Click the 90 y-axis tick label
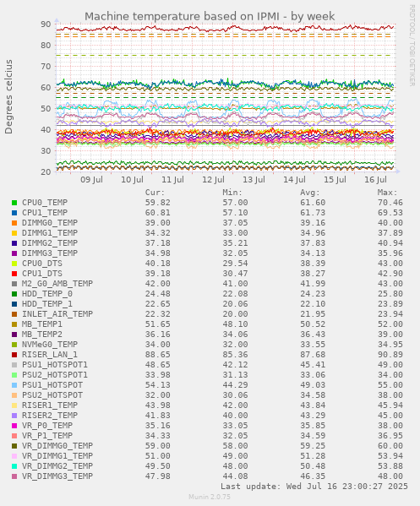This screenshot has height=506, width=420. click(x=46, y=24)
